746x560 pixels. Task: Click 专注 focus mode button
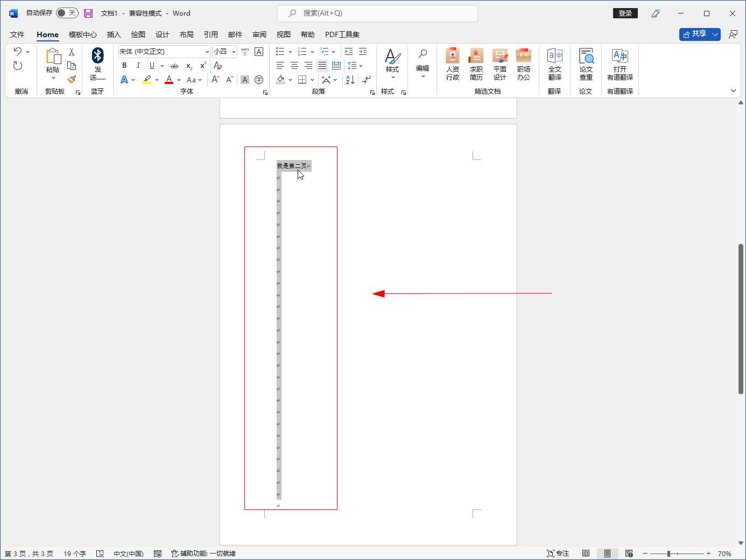[558, 554]
